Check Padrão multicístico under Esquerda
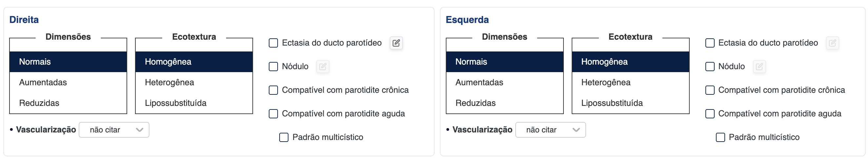This screenshot has height=158, width=868. pyautogui.click(x=720, y=137)
